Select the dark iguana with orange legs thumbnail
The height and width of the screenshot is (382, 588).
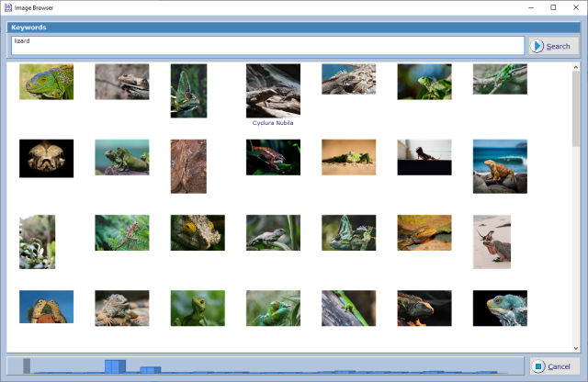click(x=424, y=309)
